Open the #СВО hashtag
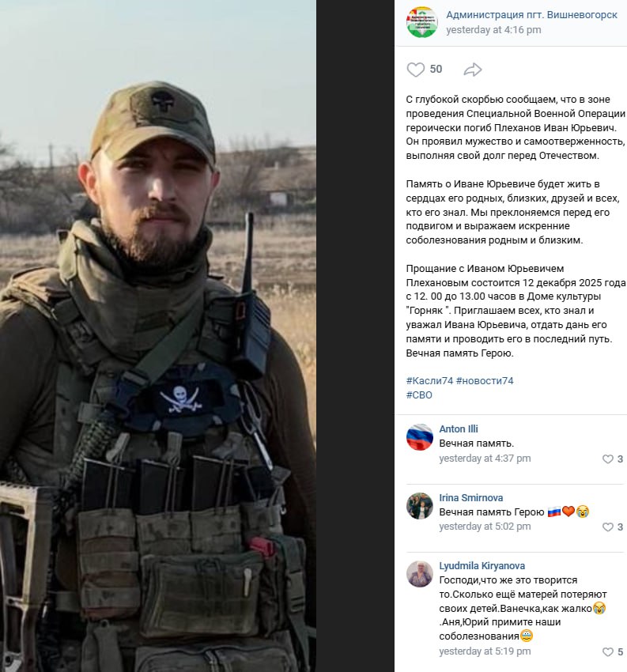 [x=419, y=395]
